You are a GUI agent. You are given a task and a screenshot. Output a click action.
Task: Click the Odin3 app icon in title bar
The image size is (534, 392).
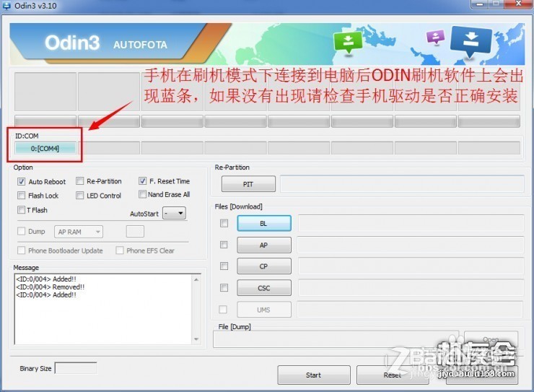(x=6, y=6)
